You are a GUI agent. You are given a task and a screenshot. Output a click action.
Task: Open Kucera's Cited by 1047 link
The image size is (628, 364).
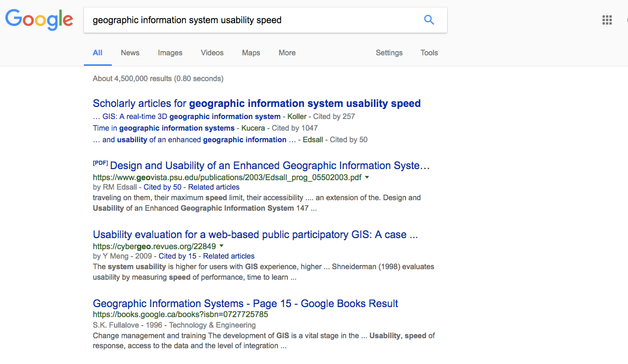(x=295, y=128)
